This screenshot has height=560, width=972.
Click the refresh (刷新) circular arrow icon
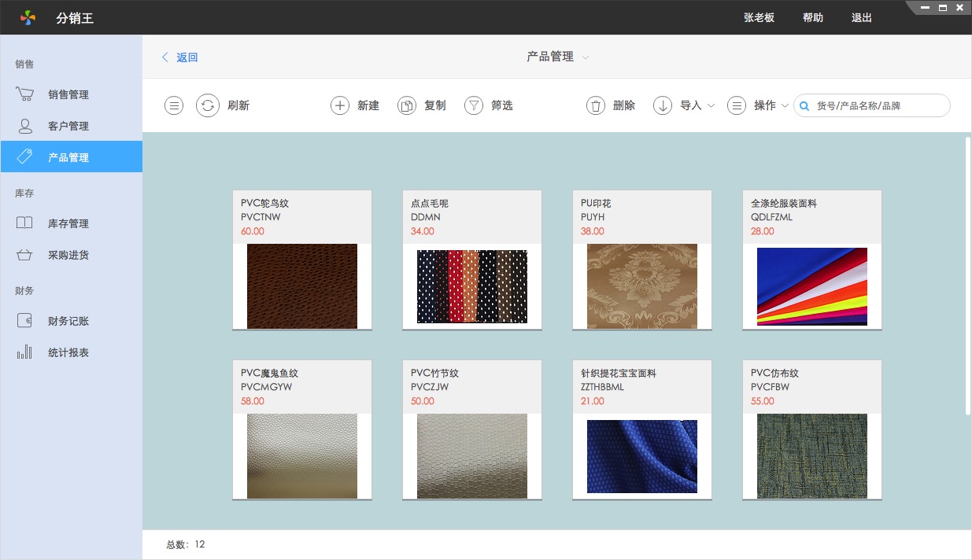(x=208, y=105)
